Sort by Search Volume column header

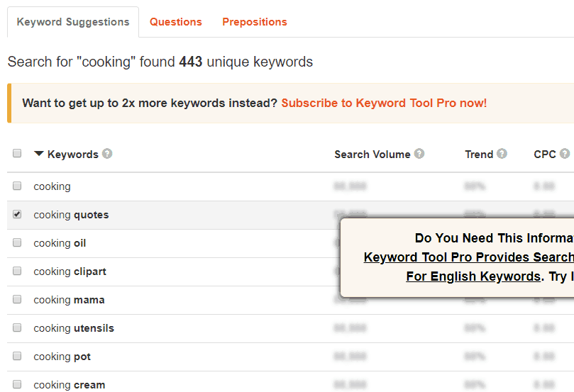pos(372,155)
